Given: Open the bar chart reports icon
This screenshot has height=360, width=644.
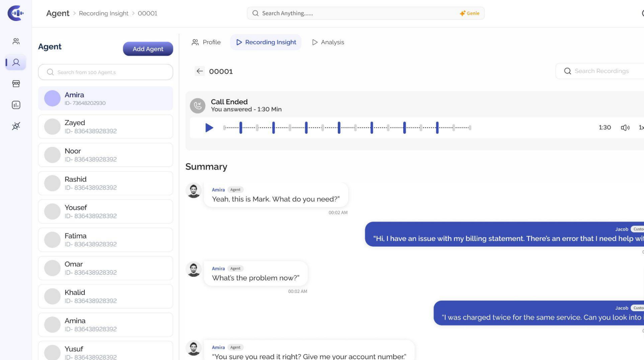Looking at the screenshot, I should coord(16,105).
